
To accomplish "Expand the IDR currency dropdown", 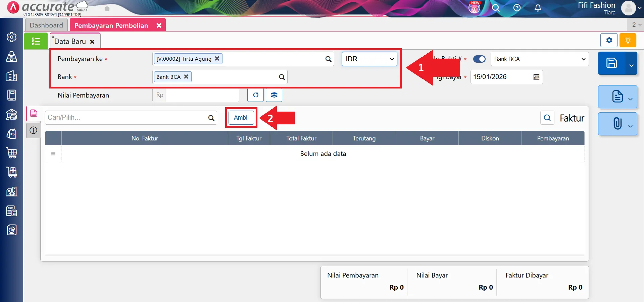I will coord(369,59).
